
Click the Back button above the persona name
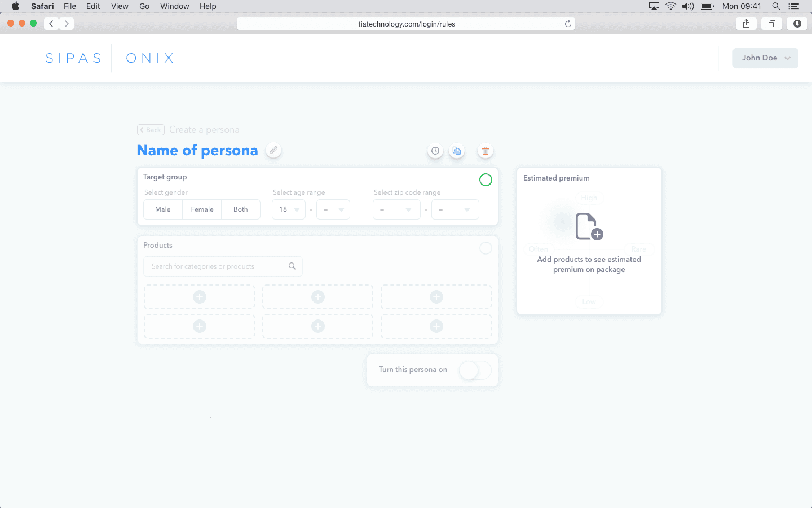click(150, 129)
